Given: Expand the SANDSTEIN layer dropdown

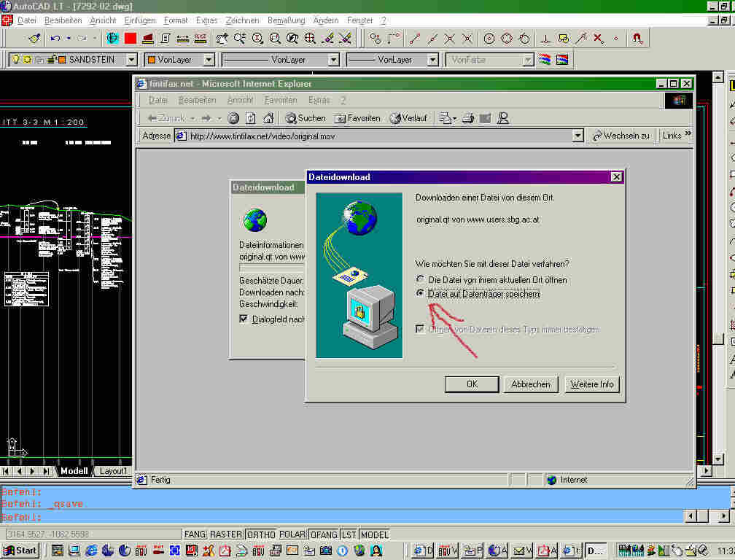Looking at the screenshot, I should click(131, 60).
